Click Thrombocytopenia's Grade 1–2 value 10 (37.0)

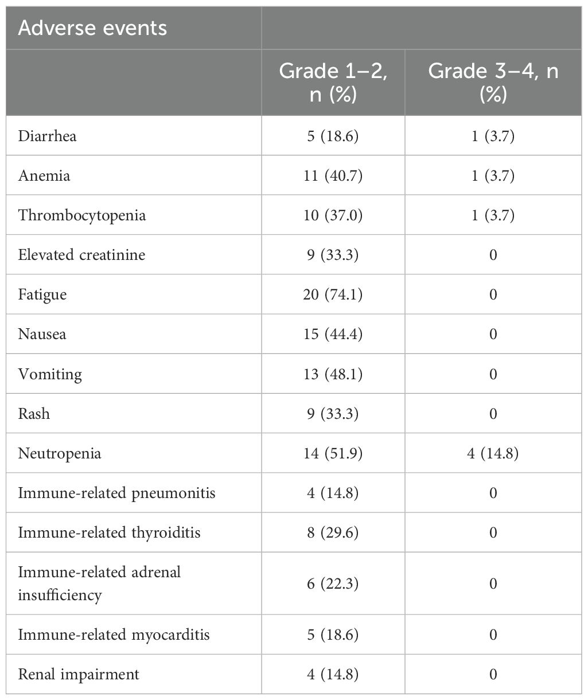click(333, 215)
